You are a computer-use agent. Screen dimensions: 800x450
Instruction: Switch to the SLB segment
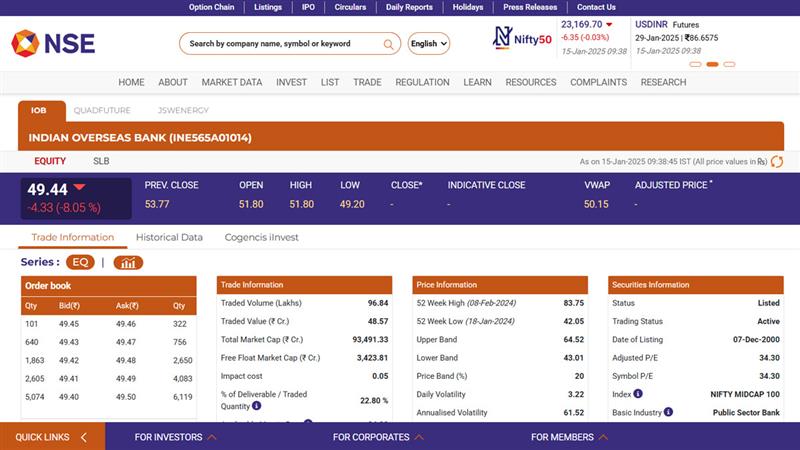[101, 161]
